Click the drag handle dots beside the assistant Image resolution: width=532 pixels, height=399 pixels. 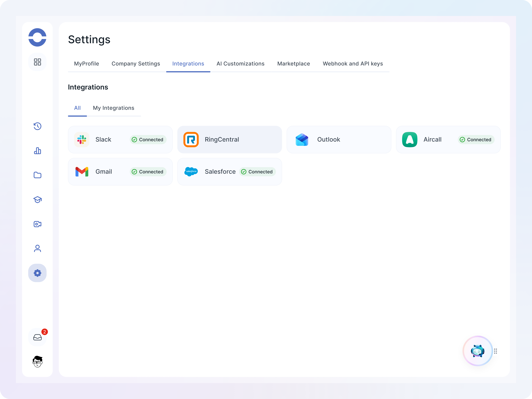pos(495,351)
